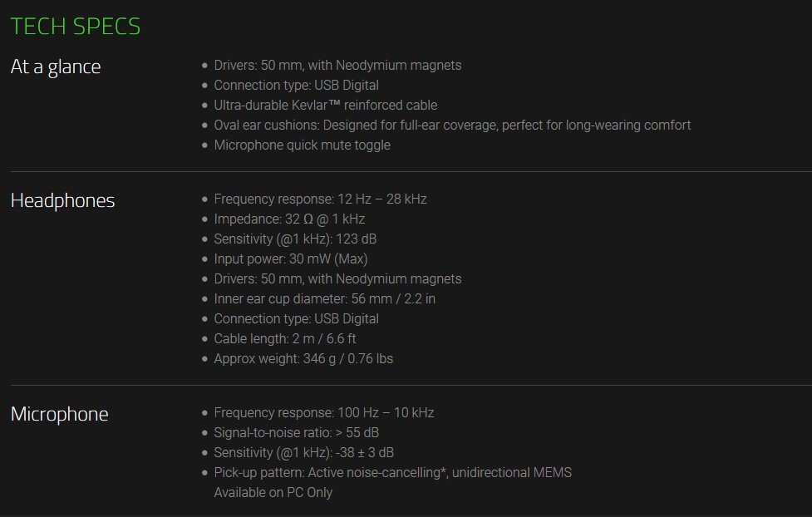Viewport: 812px width, 517px height.
Task: Click Microphone quick mute toggle text
Action: 302,145
